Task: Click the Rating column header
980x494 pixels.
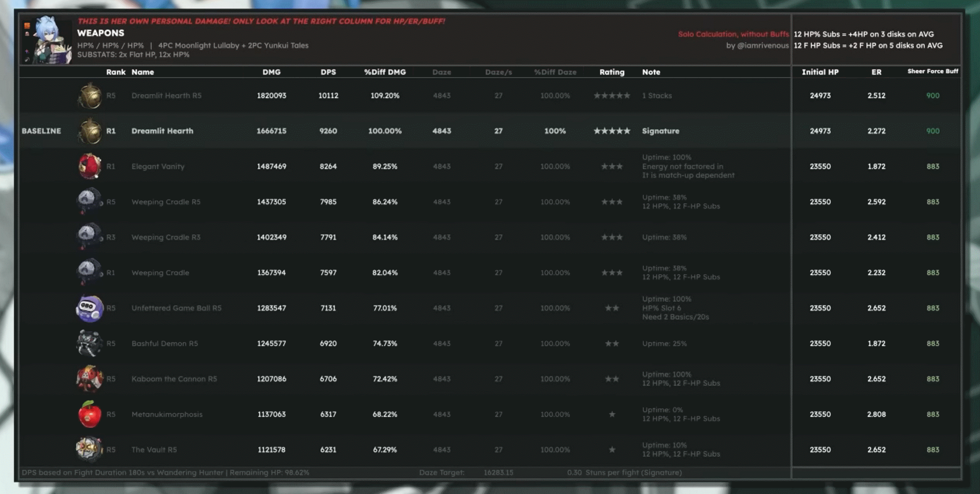Action: click(612, 72)
